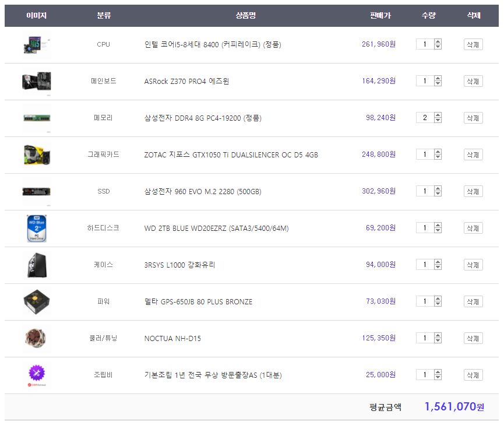Delete the 그래픽카드 row
Viewport: 504px width, 425px height.
coord(473,154)
